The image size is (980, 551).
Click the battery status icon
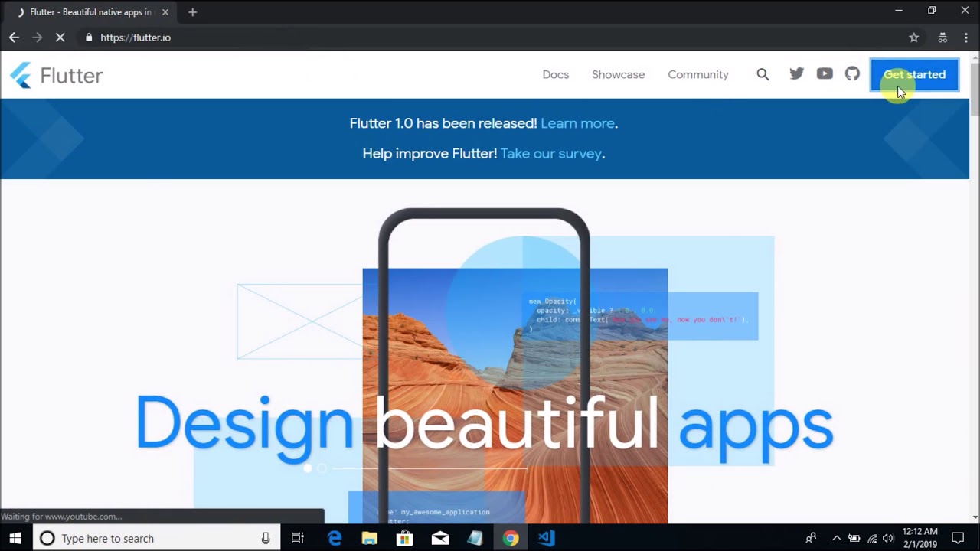tap(854, 538)
